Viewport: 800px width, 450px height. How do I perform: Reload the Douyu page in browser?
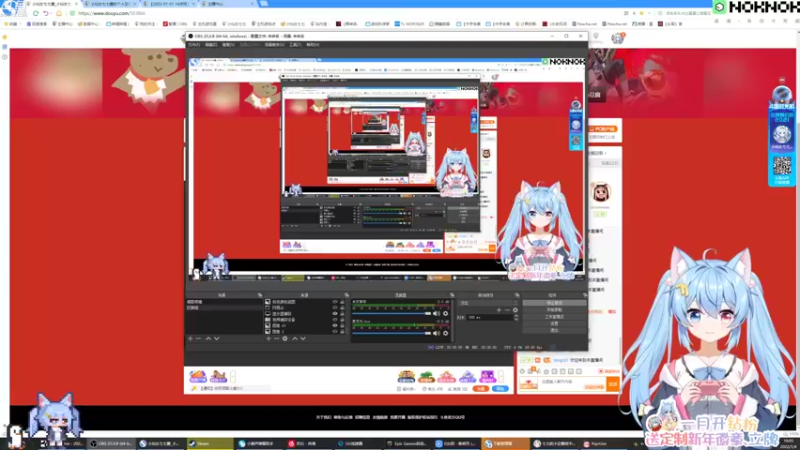click(x=35, y=13)
